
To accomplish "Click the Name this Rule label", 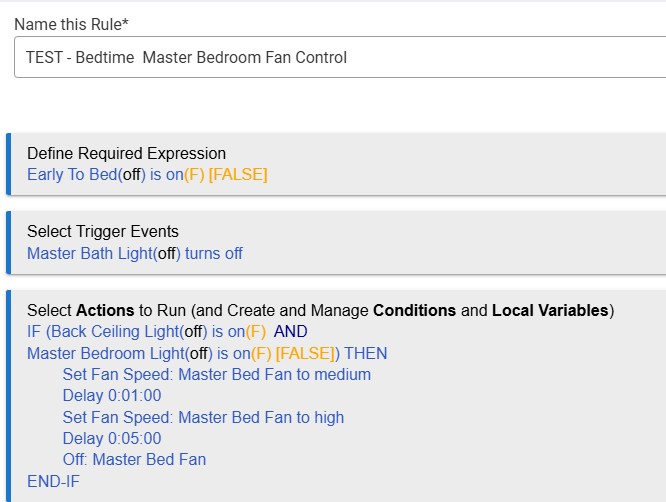I will (71, 24).
